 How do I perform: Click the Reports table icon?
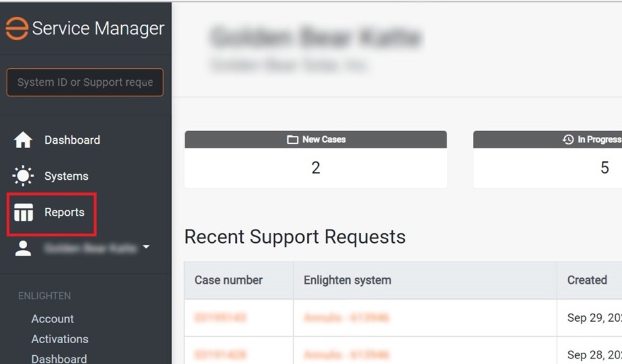pos(23,213)
